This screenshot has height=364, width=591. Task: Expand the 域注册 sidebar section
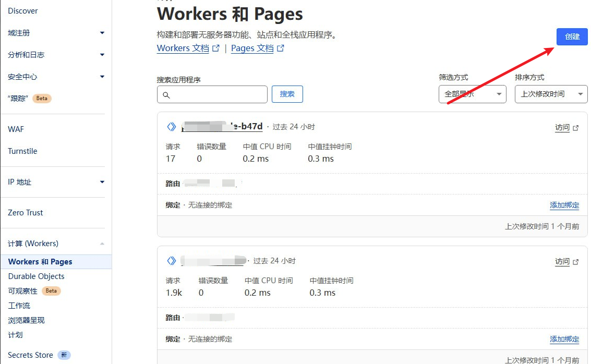click(x=56, y=33)
